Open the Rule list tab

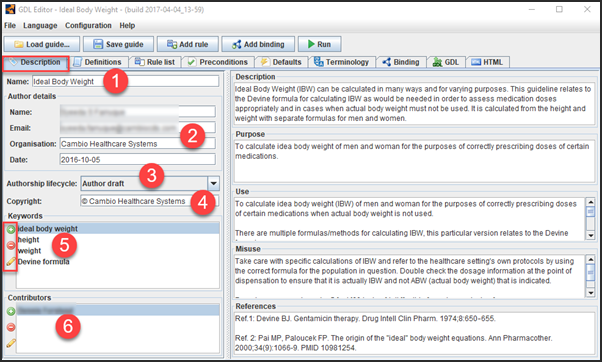click(x=155, y=62)
